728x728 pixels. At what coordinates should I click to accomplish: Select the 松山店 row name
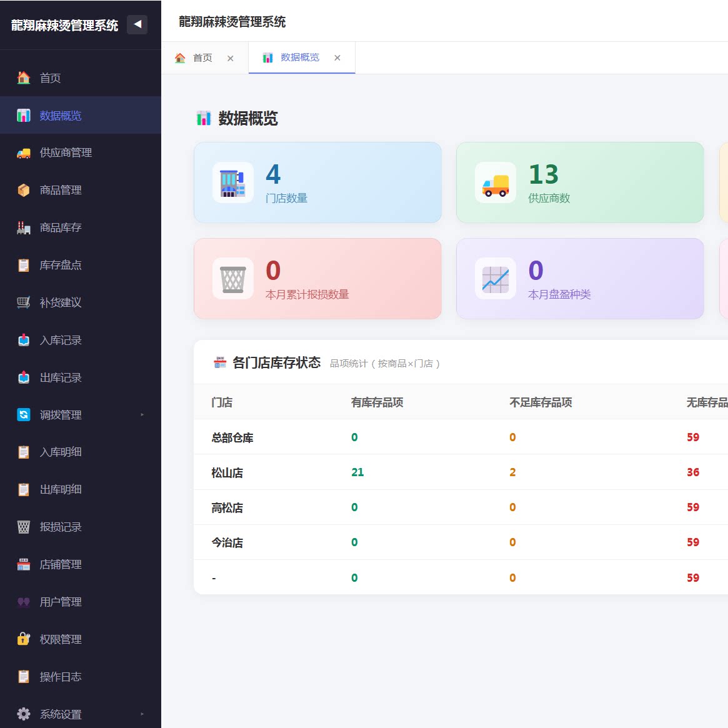[227, 472]
